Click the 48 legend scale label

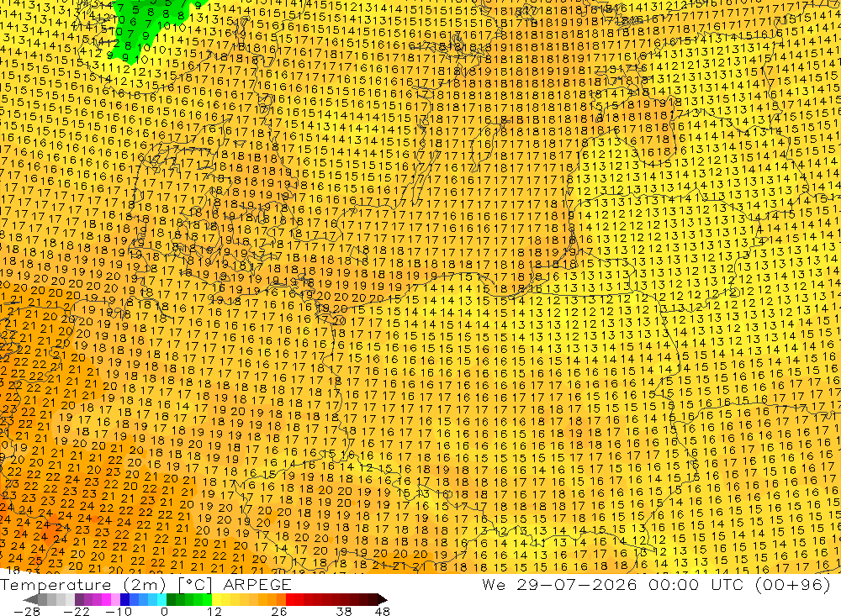[x=383, y=611]
